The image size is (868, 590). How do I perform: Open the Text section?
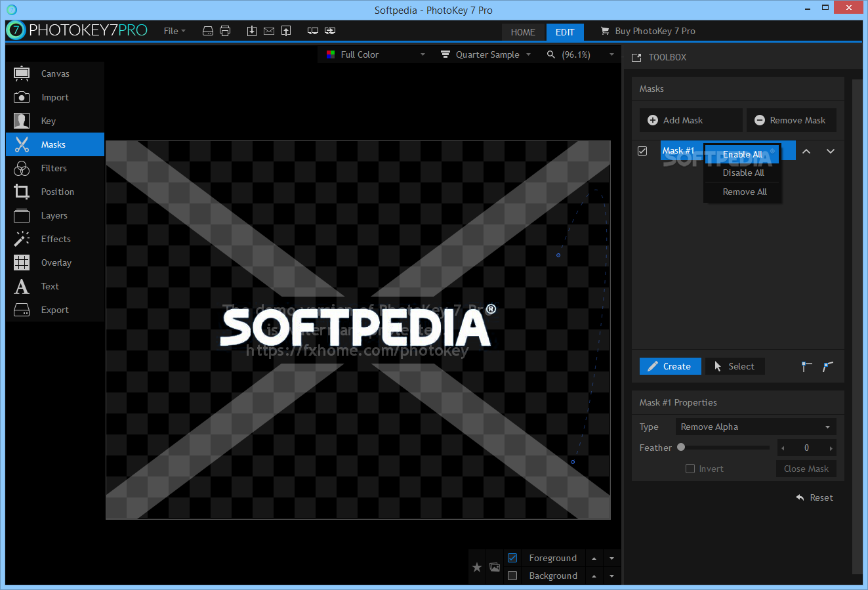pyautogui.click(x=55, y=286)
